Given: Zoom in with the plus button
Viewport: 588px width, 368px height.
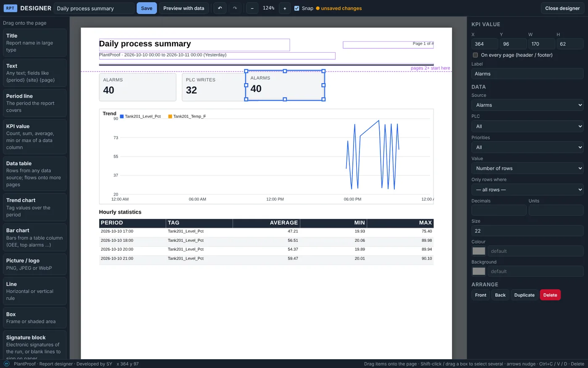Looking at the screenshot, I should tap(285, 8).
